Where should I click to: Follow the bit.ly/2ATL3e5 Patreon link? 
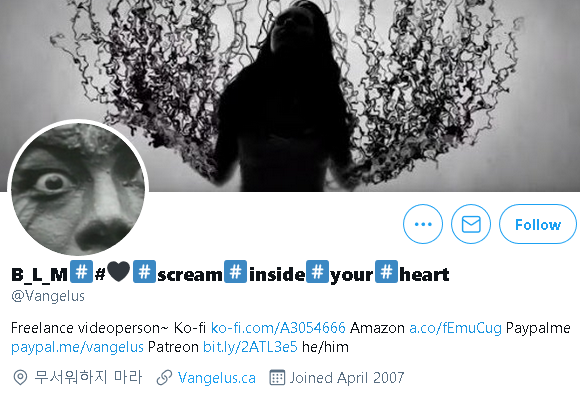point(250,347)
